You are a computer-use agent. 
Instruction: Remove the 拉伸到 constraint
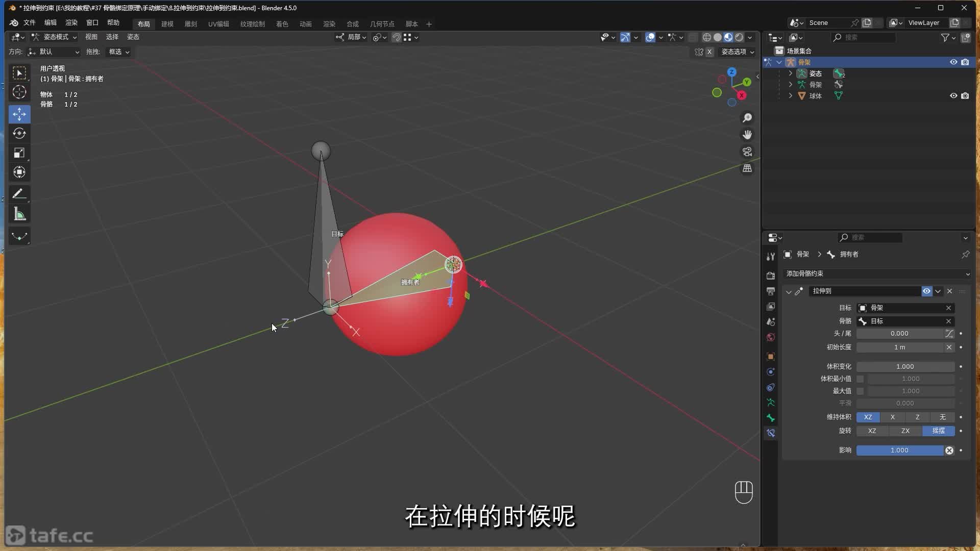949,291
